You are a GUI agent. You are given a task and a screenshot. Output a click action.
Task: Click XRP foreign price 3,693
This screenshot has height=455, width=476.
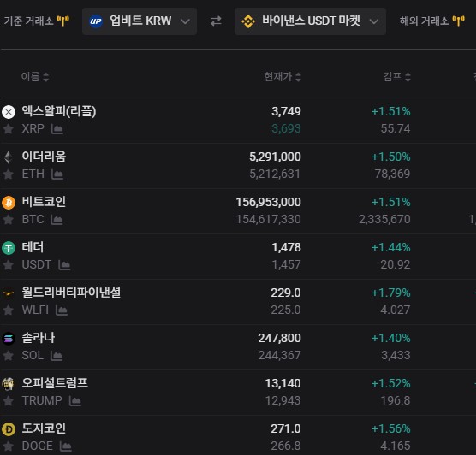[286, 128]
